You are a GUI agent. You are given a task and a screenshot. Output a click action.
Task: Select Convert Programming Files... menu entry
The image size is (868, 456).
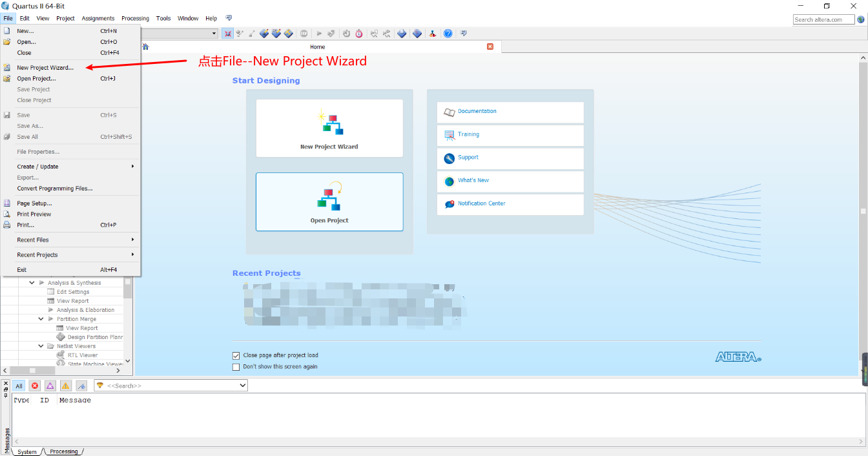pos(71,189)
